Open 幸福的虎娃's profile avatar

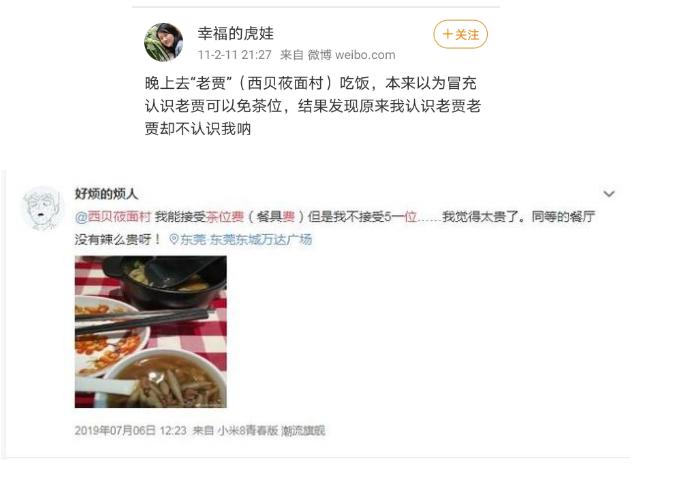coord(163,42)
